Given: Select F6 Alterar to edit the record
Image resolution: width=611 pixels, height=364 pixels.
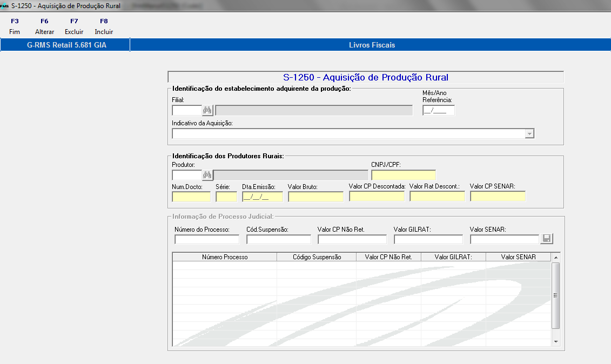Looking at the screenshot, I should pos(44,25).
